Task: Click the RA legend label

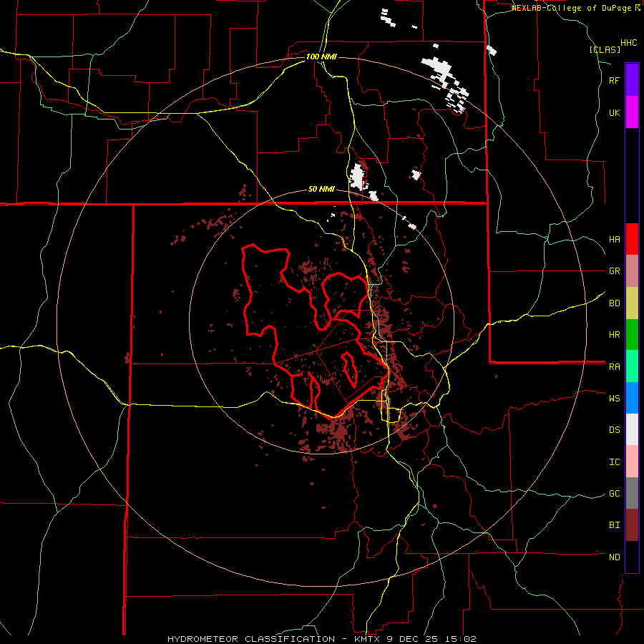Action: 614,367
